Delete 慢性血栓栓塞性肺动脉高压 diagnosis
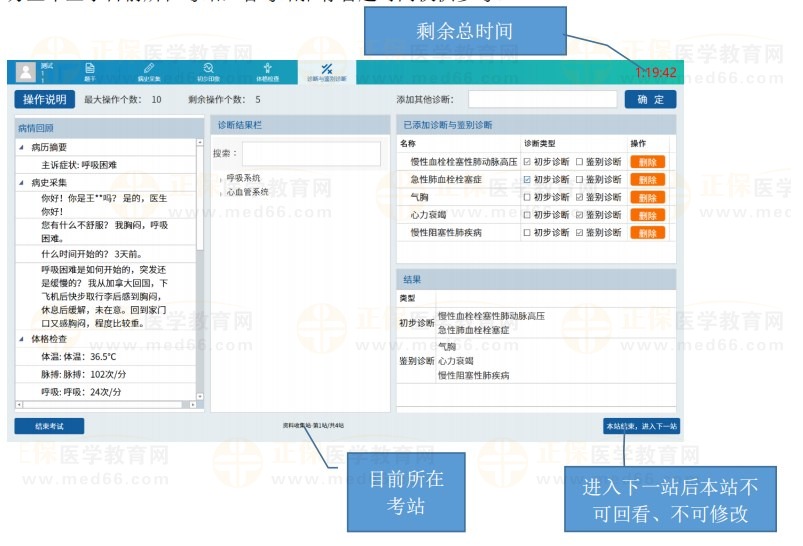Viewport: 803px width, 546px height. click(x=647, y=162)
